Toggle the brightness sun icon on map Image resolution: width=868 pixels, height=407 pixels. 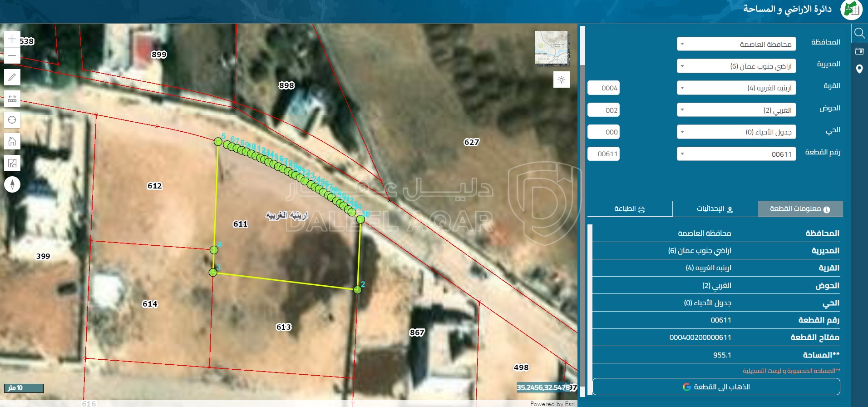pos(562,80)
